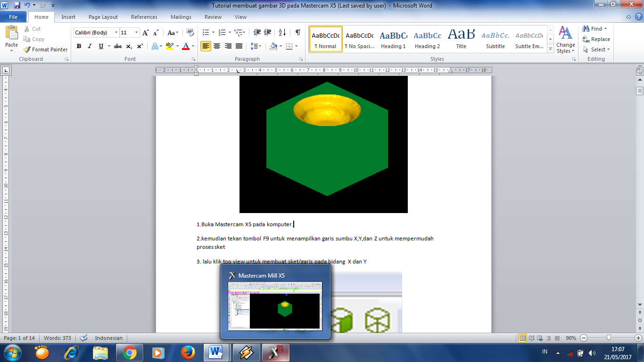Apply the Heading 1 style
The image size is (644, 362).
pos(393,39)
